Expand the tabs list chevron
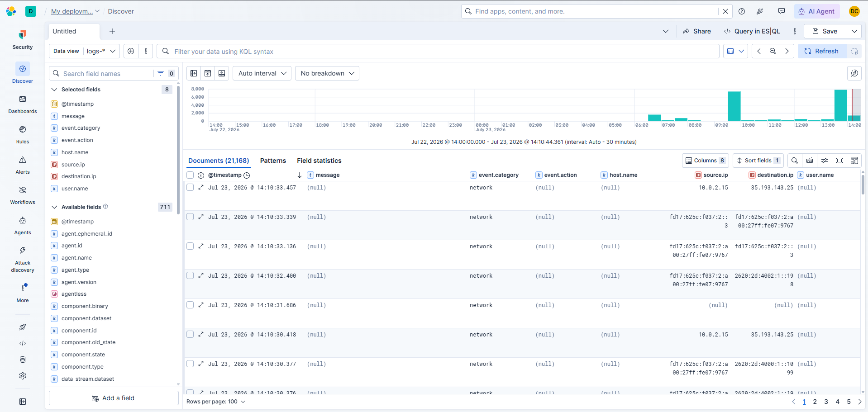Screen dimensions: 868x412 click(666, 31)
